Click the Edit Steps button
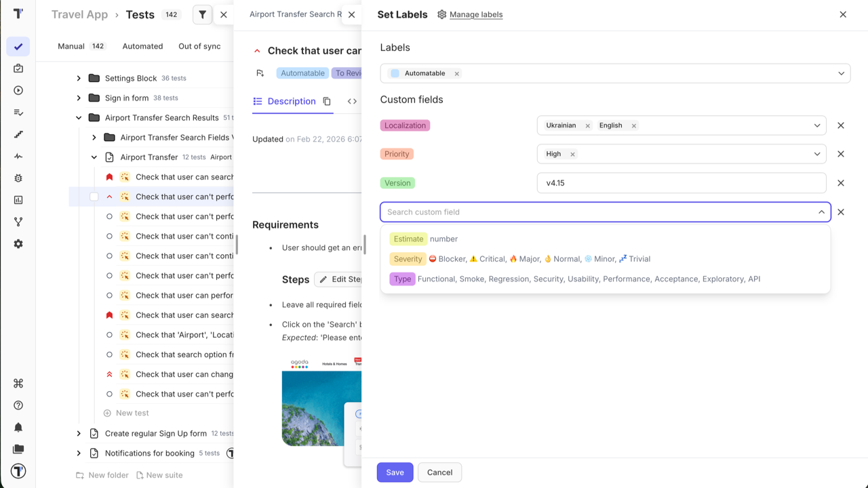This screenshot has width=868, height=488. click(x=338, y=279)
